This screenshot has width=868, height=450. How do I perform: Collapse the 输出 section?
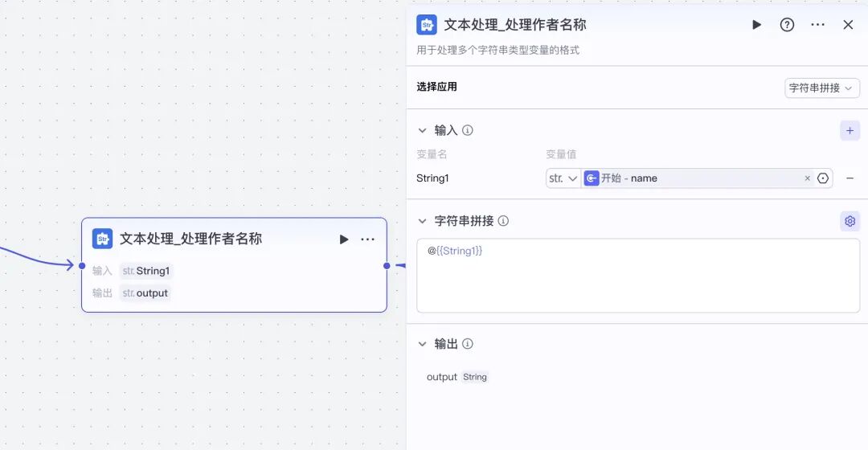coord(423,344)
